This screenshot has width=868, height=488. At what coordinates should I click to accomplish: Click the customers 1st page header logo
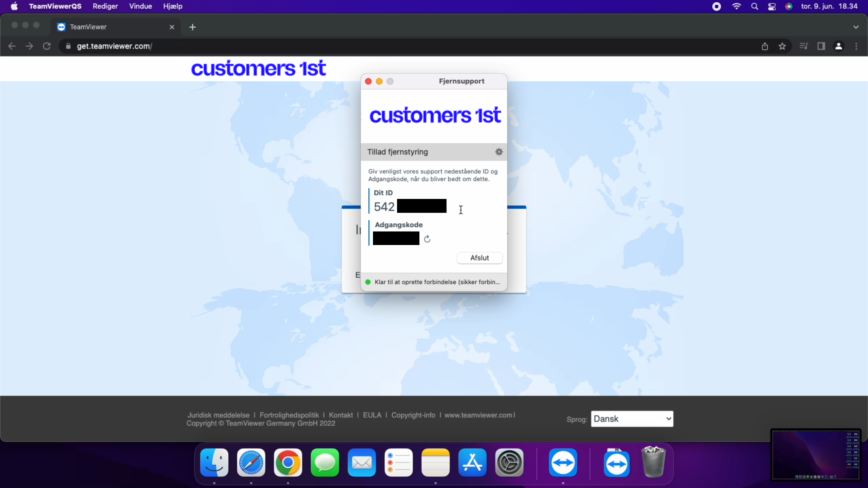point(258,68)
